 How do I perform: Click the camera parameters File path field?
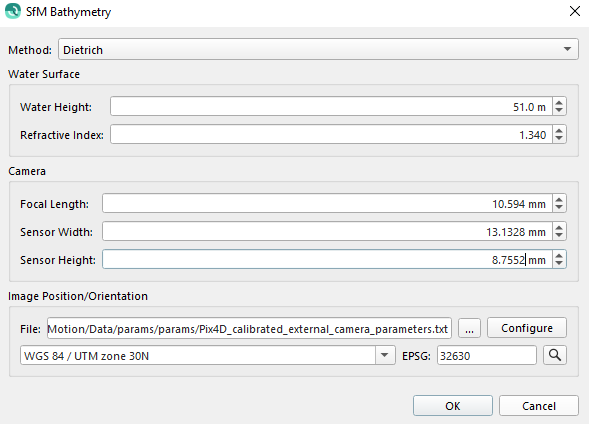click(x=249, y=329)
